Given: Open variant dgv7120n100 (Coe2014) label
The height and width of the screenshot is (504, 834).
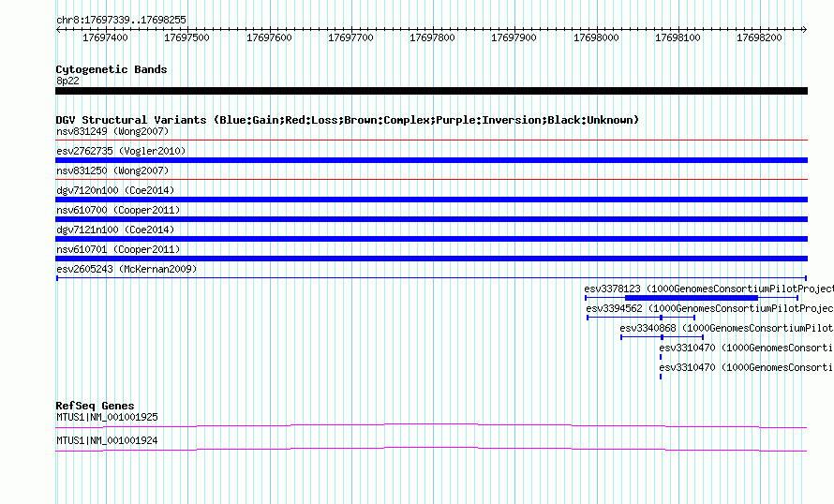Looking at the screenshot, I should [115, 190].
